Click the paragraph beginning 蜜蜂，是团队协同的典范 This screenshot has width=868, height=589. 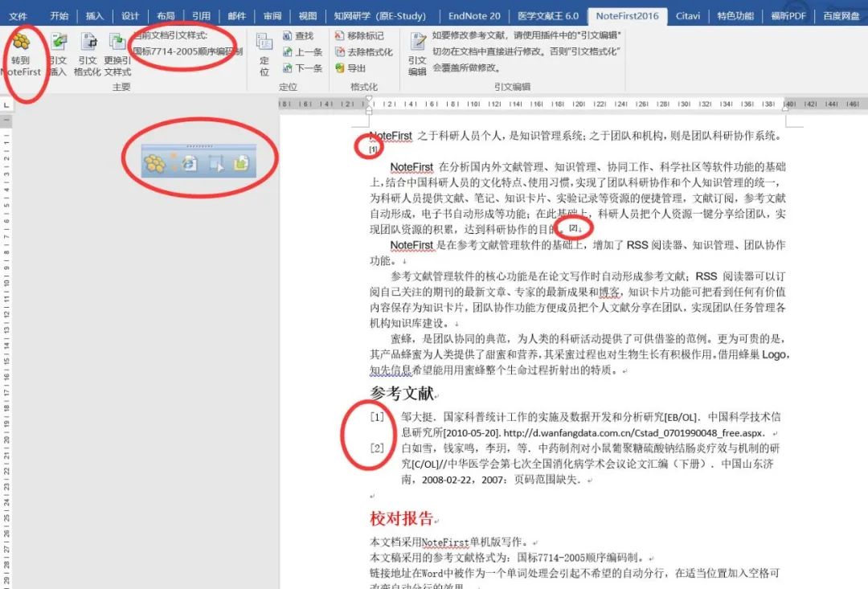(579, 354)
